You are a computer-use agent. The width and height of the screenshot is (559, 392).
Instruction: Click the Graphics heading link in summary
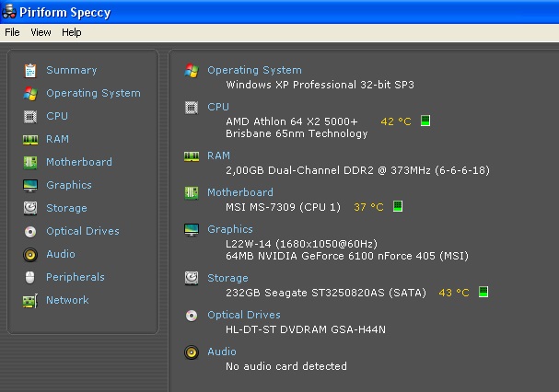click(x=230, y=229)
